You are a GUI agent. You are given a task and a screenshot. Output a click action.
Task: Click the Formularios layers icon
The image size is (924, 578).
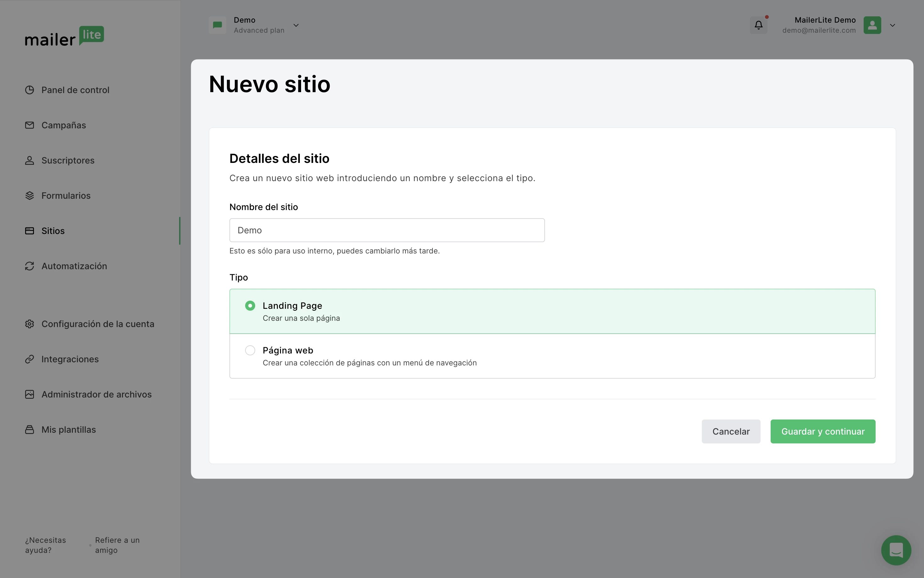click(x=30, y=195)
